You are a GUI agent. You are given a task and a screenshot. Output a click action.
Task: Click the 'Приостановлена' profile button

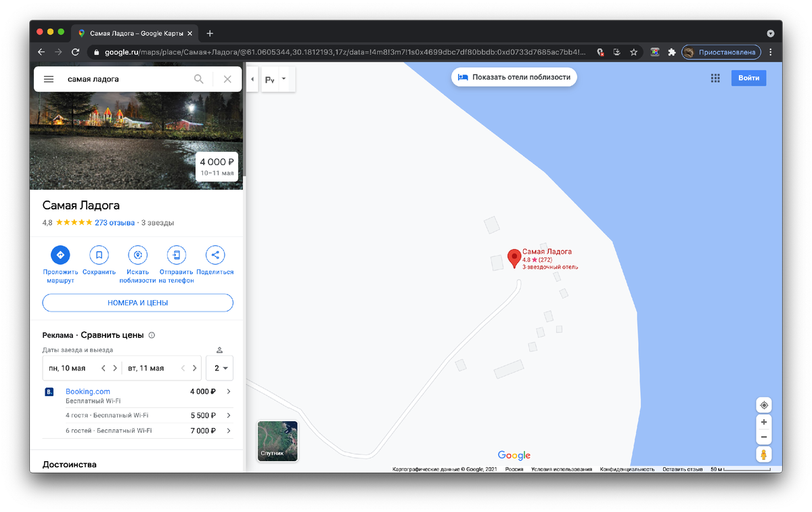click(721, 52)
